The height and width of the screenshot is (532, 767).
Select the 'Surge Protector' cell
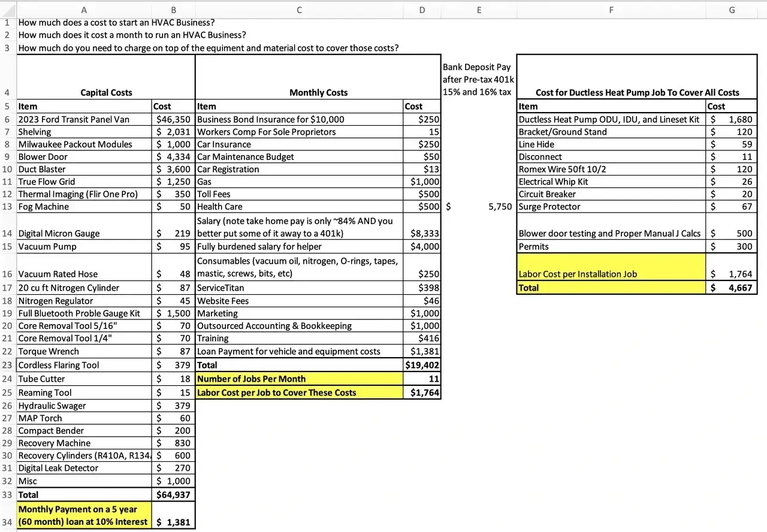[x=611, y=207]
